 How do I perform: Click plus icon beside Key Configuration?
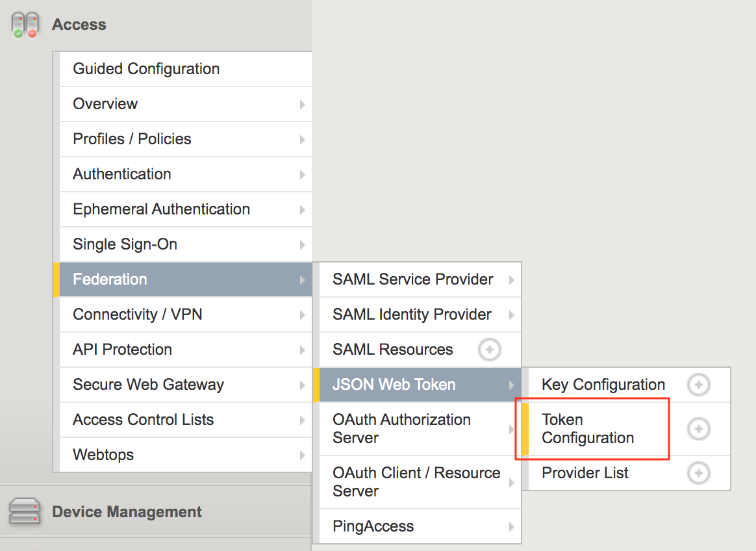pyautogui.click(x=699, y=385)
